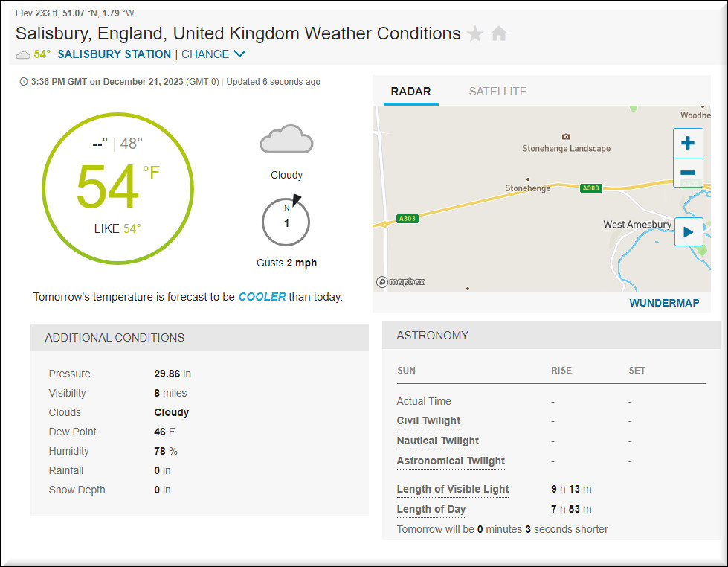The image size is (728, 567).
Task: Open the SALISBURY STATION link
Action: (x=114, y=54)
